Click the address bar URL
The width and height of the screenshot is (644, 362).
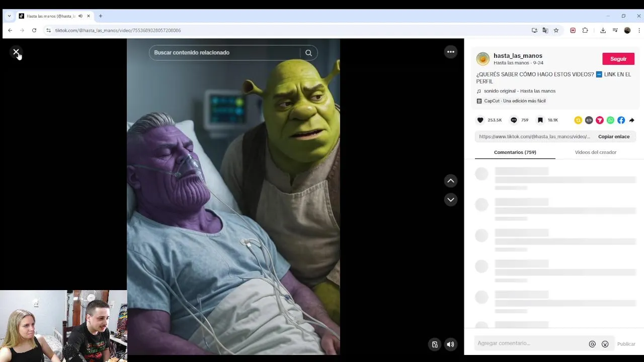(118, 31)
